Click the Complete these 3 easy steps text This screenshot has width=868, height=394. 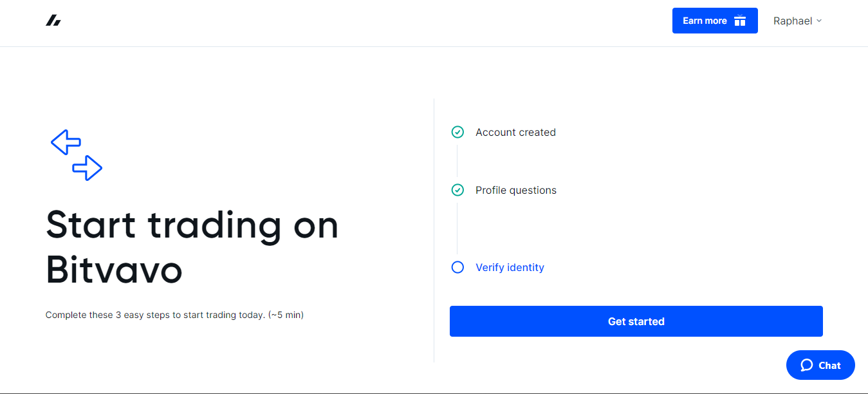click(x=174, y=315)
